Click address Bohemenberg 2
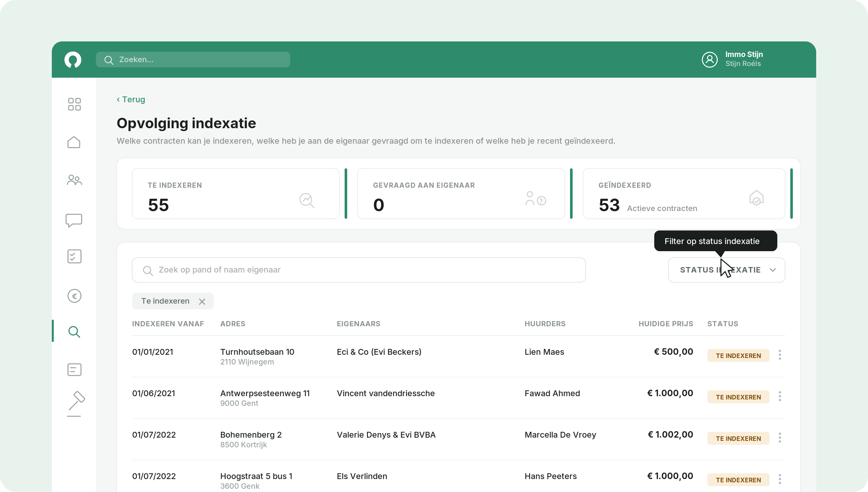Viewport: 868px width, 492px height. click(x=251, y=435)
